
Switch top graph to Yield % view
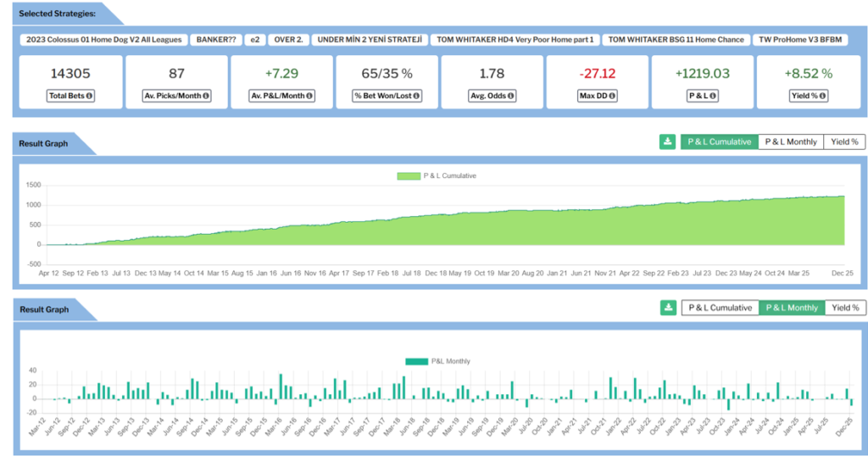click(x=844, y=142)
